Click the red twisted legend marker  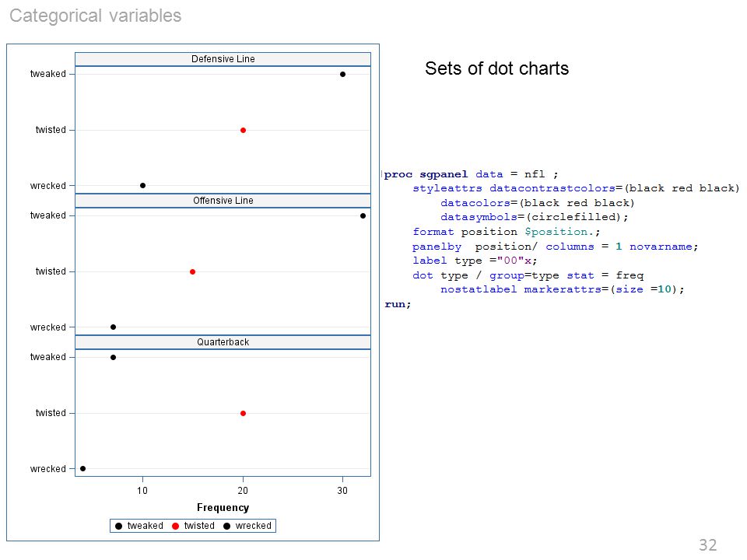pyautogui.click(x=175, y=526)
